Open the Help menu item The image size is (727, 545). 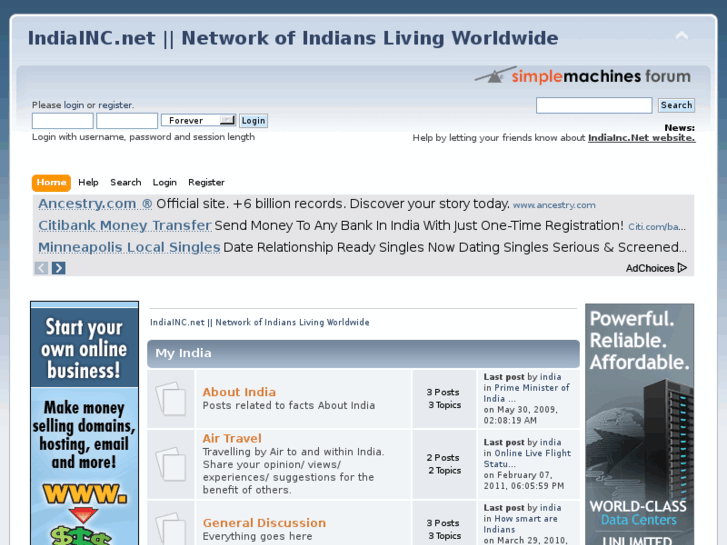click(x=88, y=182)
